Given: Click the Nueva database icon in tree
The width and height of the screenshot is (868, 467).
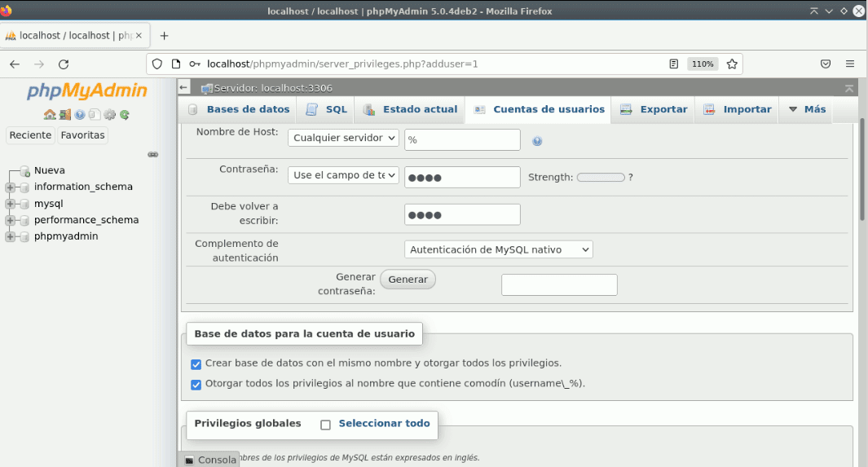Looking at the screenshot, I should 25,171.
